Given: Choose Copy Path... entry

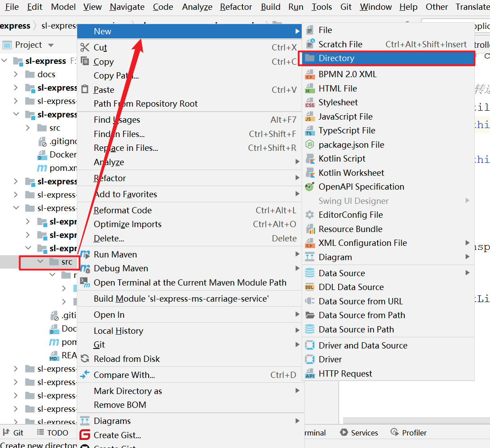Looking at the screenshot, I should click(190, 75).
